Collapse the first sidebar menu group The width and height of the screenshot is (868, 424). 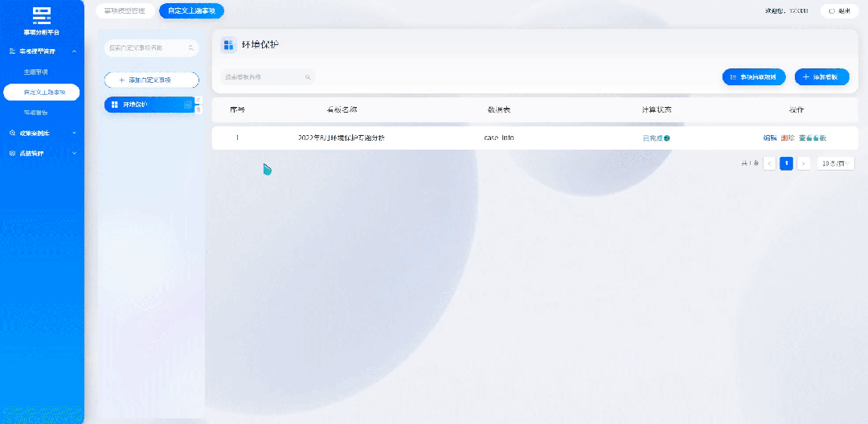[74, 51]
